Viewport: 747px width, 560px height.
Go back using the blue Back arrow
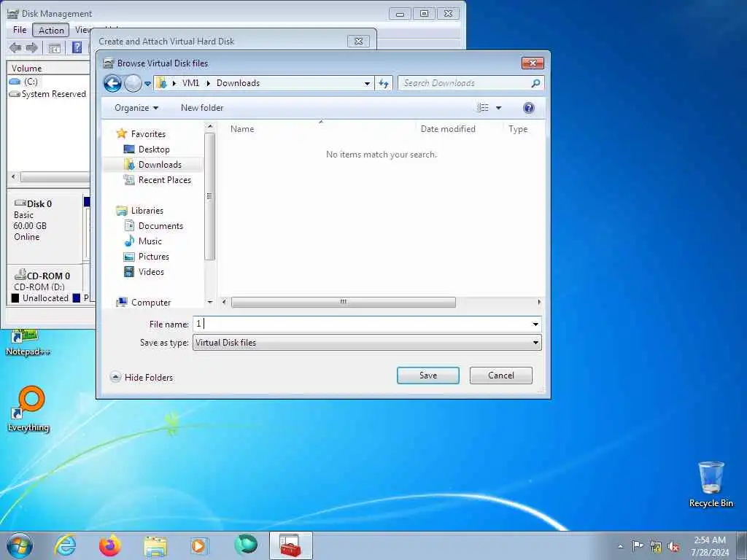point(112,83)
